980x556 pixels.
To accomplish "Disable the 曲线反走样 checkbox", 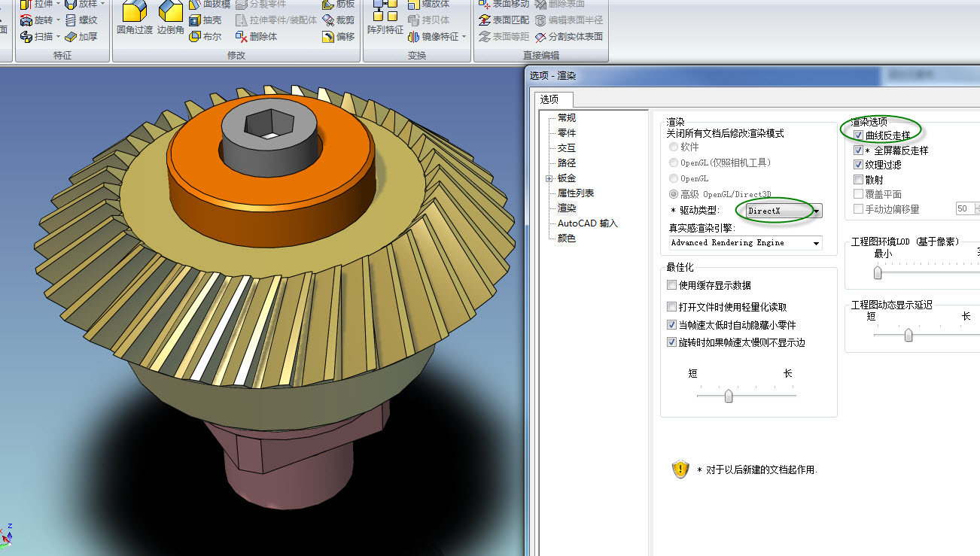I will 859,135.
